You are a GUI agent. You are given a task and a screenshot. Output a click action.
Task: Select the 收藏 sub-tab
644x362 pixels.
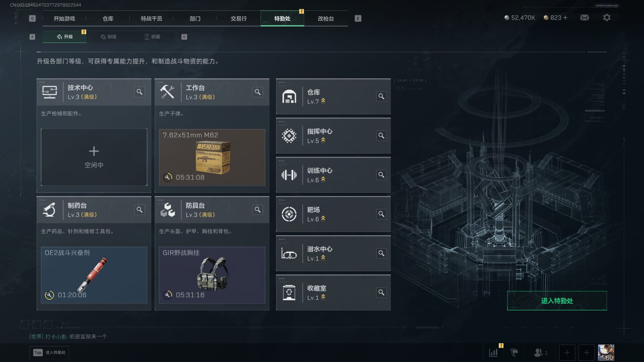(152, 37)
